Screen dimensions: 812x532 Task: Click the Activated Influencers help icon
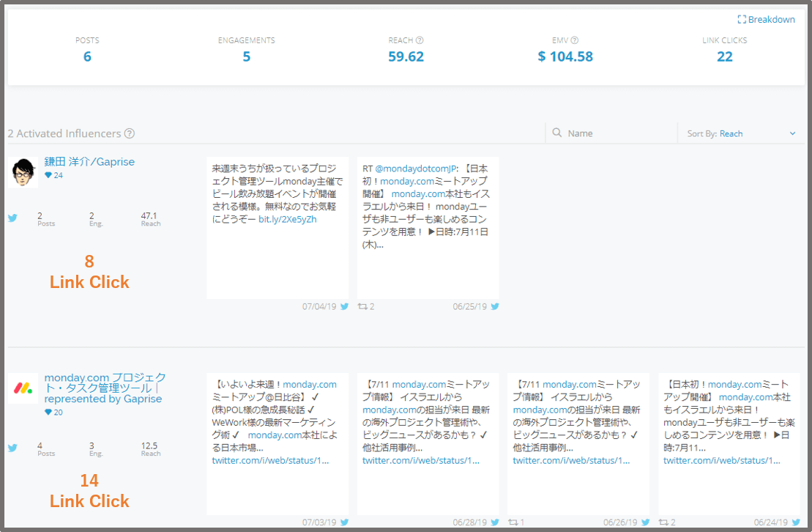tap(130, 133)
